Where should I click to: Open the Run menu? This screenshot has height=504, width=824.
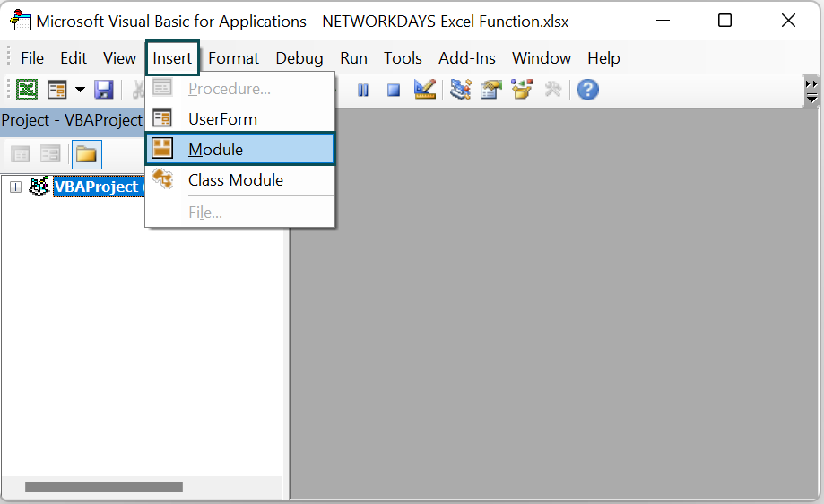353,57
